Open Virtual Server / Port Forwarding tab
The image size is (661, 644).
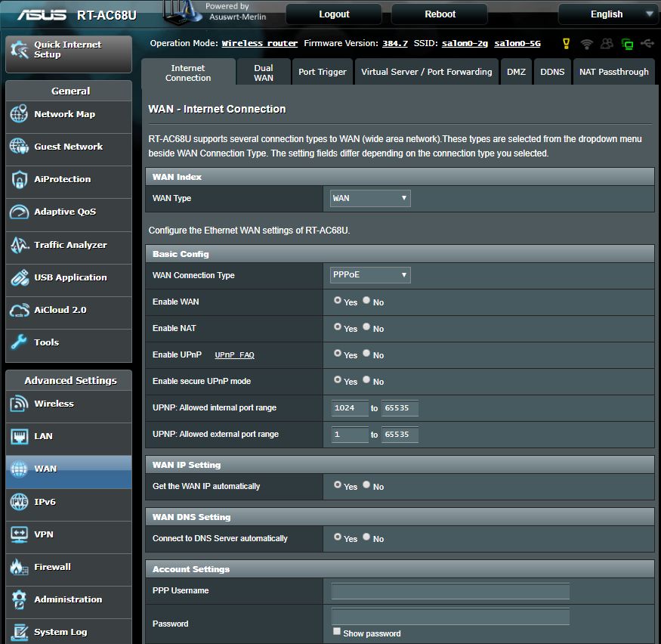(x=426, y=72)
